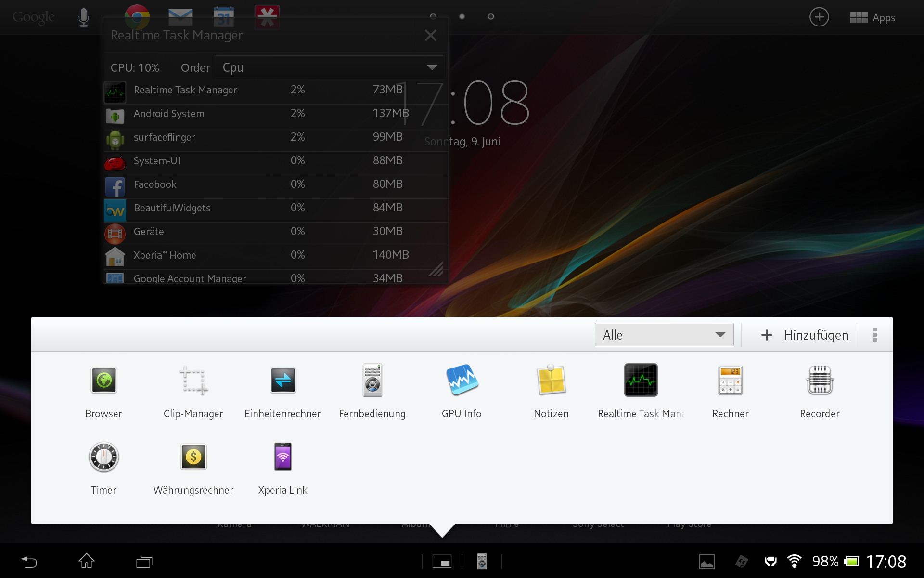Tap the remote control icon in navigation bar
924x578 pixels.
[x=482, y=562]
